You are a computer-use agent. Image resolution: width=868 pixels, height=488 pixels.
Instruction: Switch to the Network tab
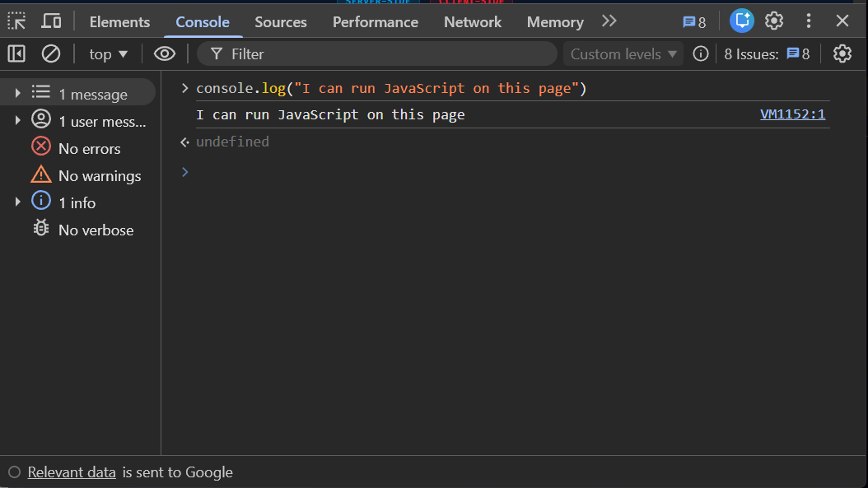[472, 21]
